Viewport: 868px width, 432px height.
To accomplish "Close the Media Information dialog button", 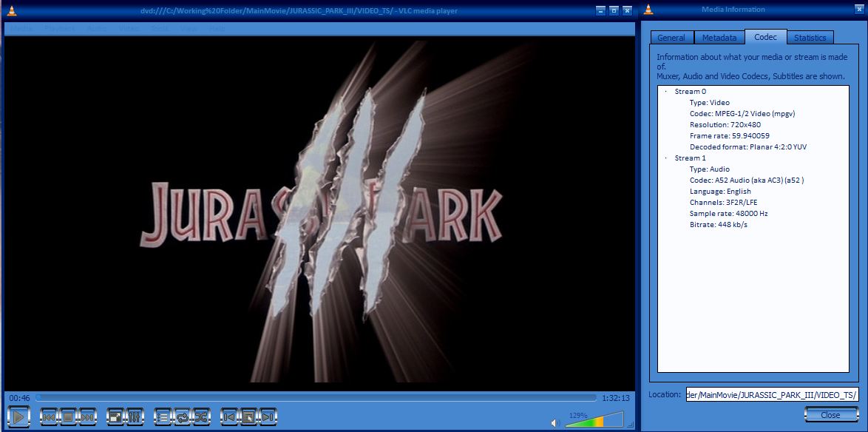I will tap(831, 415).
